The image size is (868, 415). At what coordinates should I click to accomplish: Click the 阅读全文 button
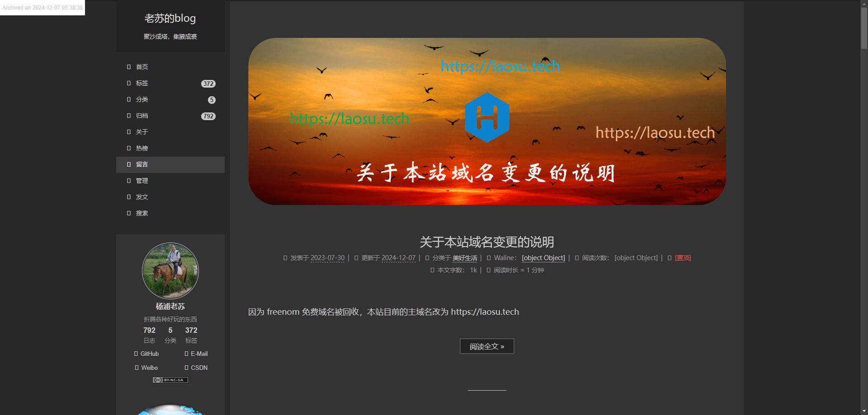486,346
